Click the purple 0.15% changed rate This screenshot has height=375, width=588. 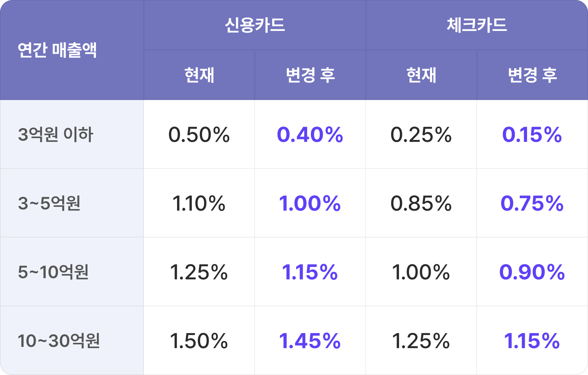click(532, 135)
